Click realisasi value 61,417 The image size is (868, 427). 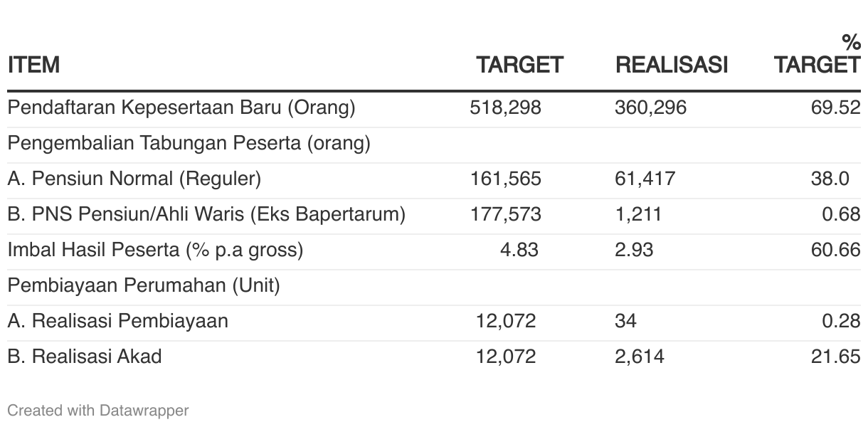click(x=645, y=179)
